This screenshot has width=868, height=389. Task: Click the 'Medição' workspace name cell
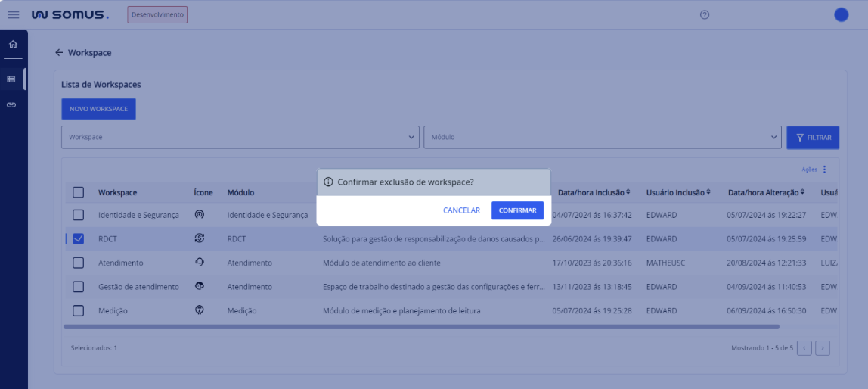(x=113, y=311)
